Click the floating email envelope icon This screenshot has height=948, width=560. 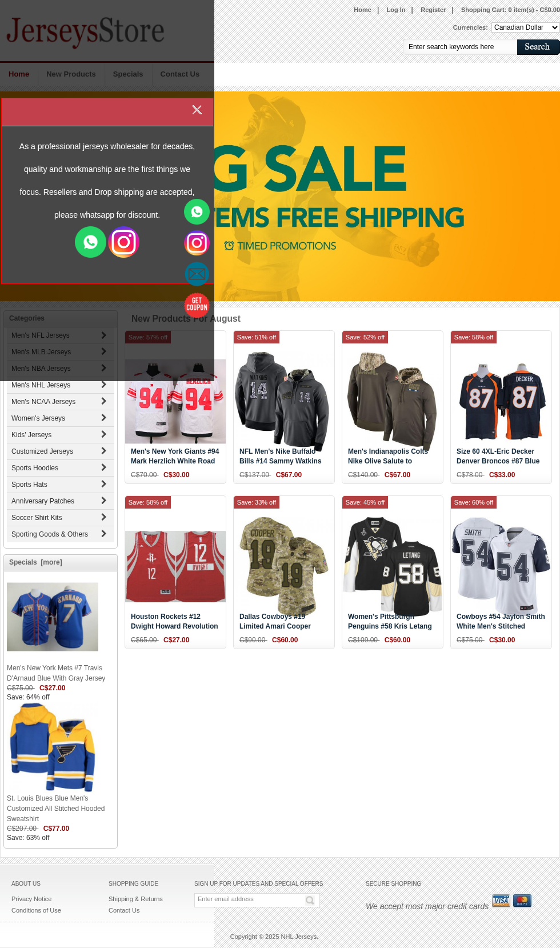[197, 274]
